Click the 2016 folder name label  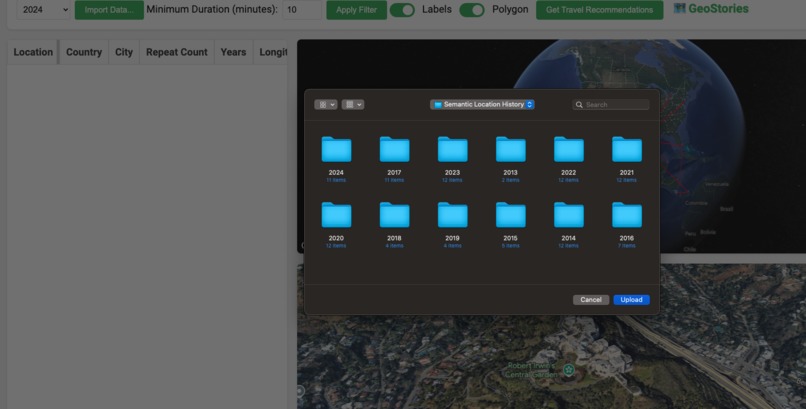pos(627,238)
